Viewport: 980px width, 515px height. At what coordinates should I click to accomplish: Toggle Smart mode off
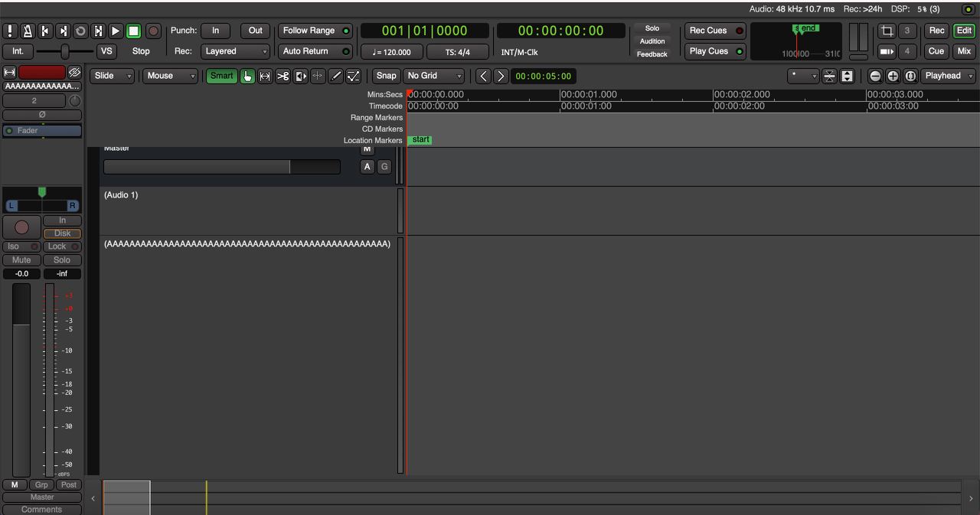[221, 77]
